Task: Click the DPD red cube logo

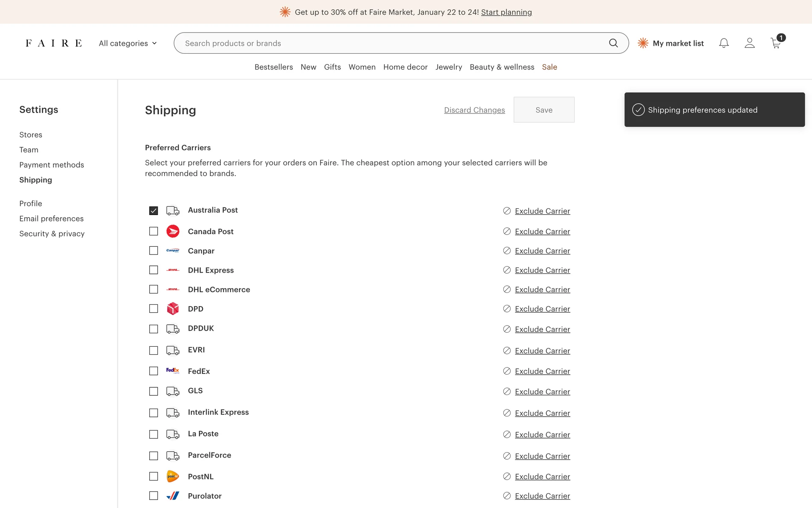Action: (x=173, y=309)
